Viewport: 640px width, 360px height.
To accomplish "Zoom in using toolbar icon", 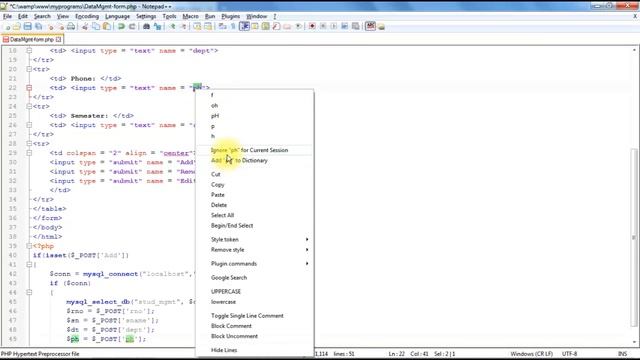I will [172, 27].
